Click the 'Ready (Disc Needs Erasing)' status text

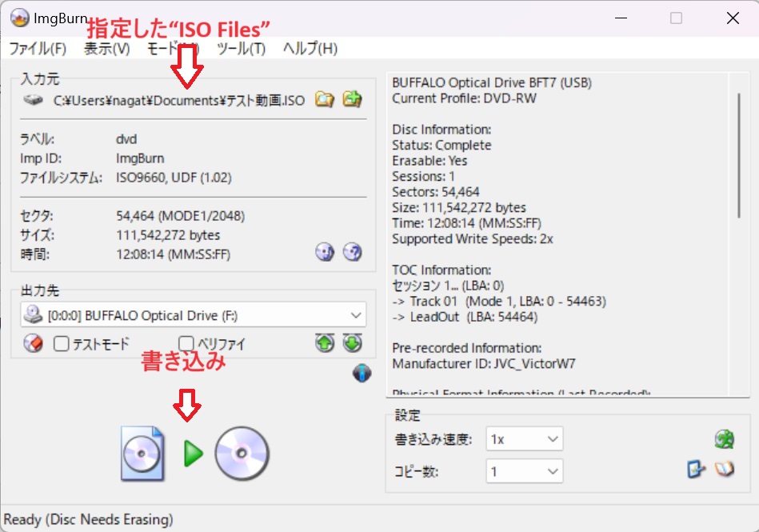click(x=88, y=519)
